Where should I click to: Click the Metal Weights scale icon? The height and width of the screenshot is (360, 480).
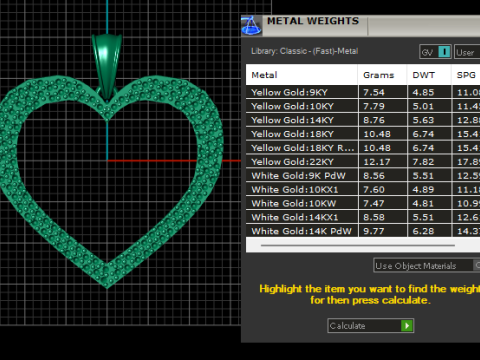tap(251, 26)
